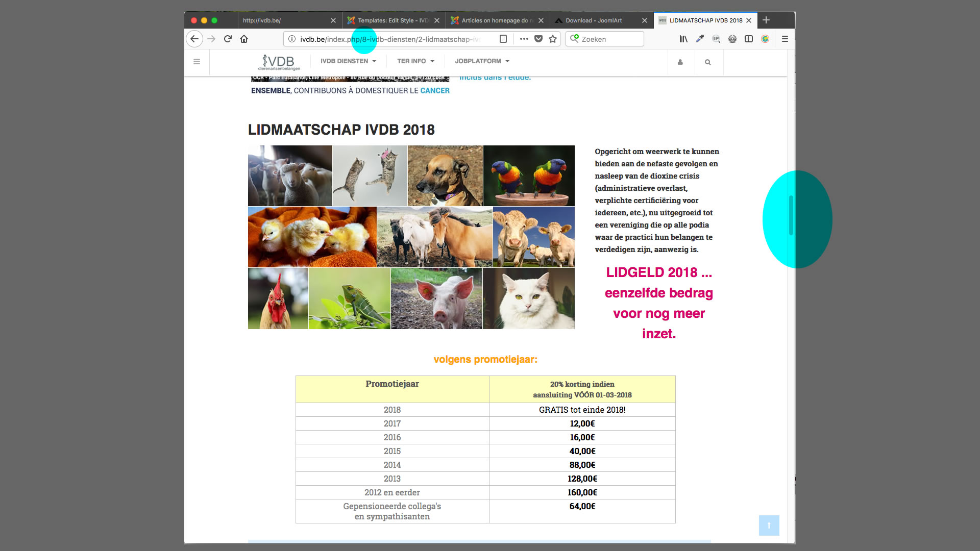Click the site user login icon
The image size is (980, 551).
coord(680,62)
